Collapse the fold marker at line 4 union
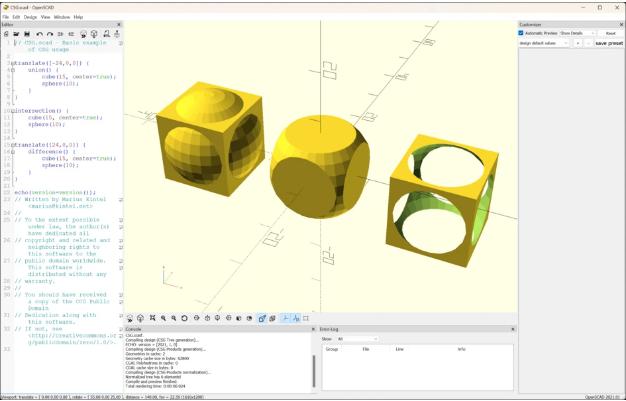This screenshot has width=626, height=401. [x=12, y=70]
